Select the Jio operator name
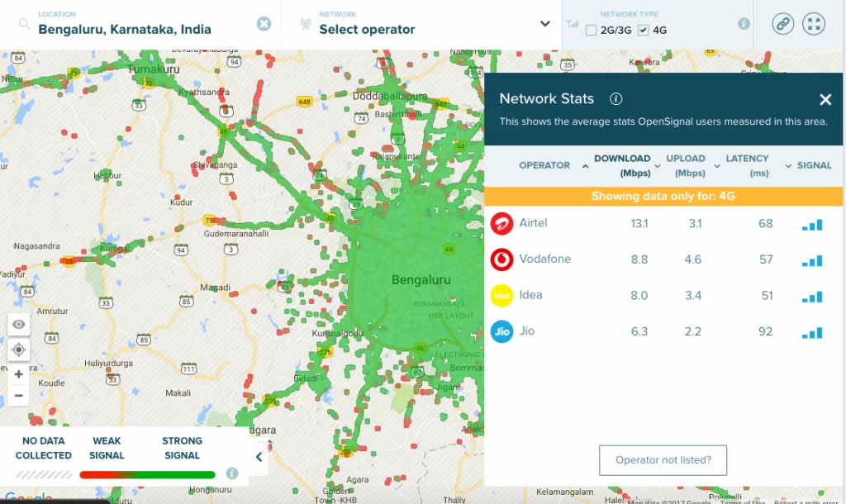 click(526, 330)
